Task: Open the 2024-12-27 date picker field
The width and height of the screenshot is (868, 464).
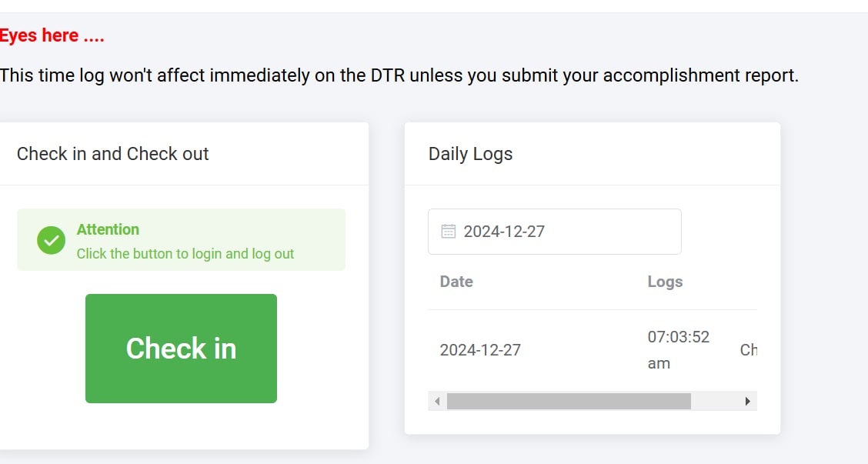Action: click(554, 232)
